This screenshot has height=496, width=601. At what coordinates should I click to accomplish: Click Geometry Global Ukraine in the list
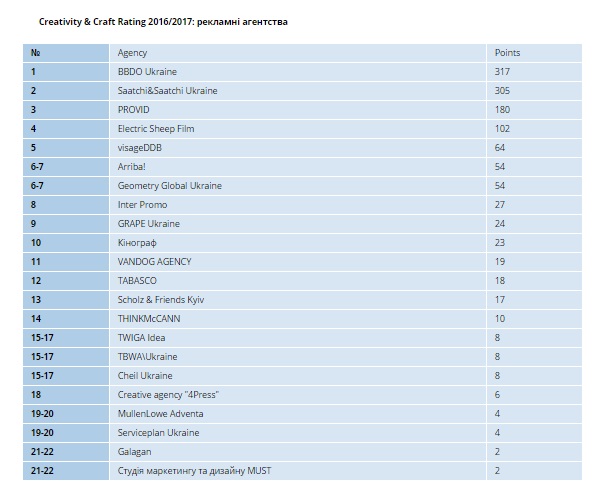(x=169, y=186)
